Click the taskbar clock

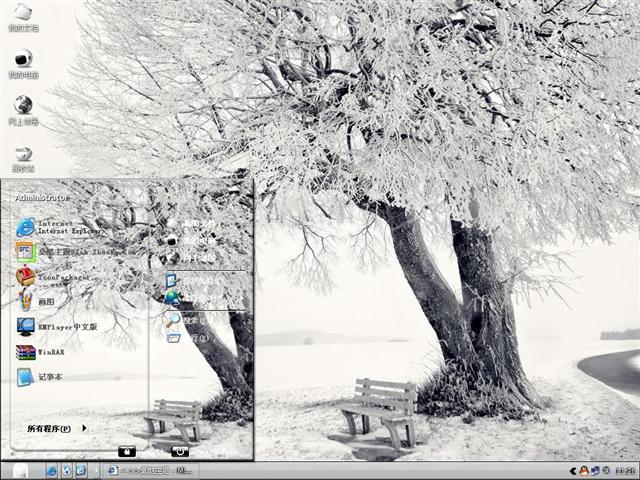point(624,471)
